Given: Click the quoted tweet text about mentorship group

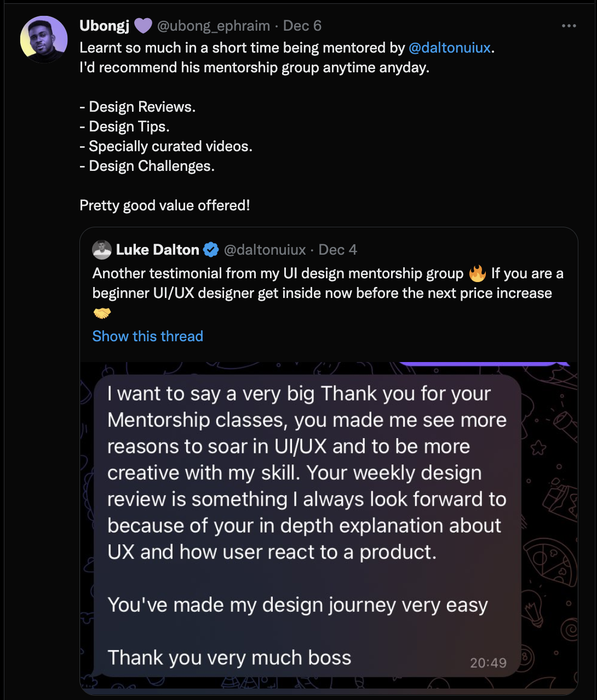Looking at the screenshot, I should (322, 283).
